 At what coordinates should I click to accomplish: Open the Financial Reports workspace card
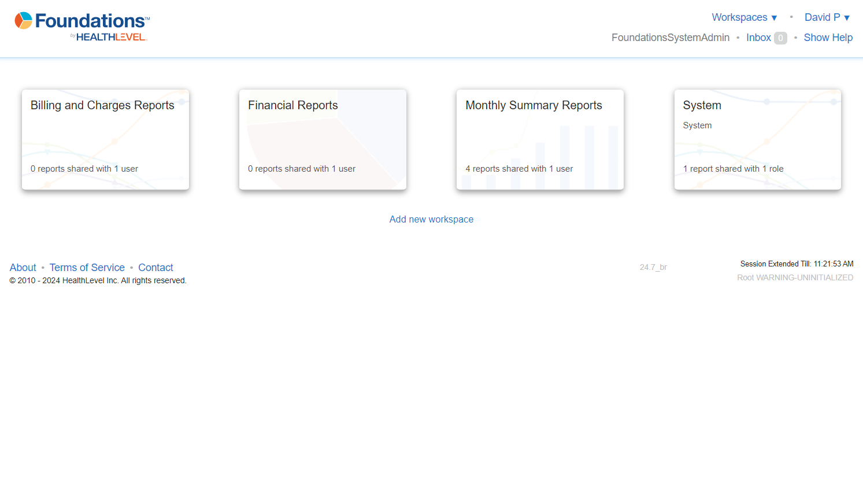(323, 139)
